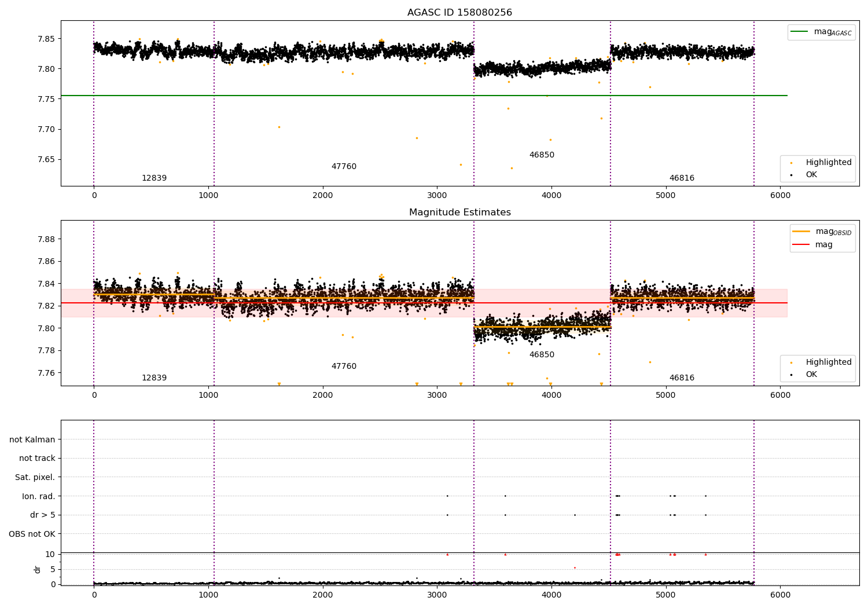868x608 pixels.
Task: Select the 'not Kalman' axis label
Action: (x=32, y=440)
